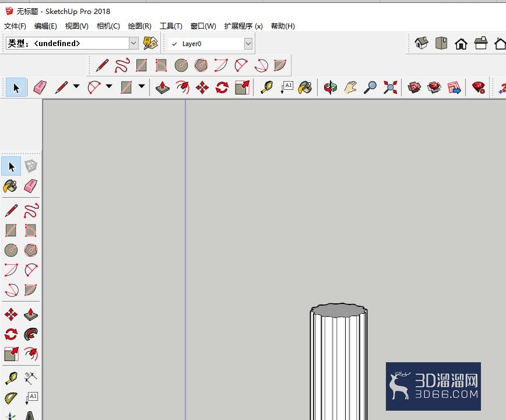This screenshot has width=506, height=420.
Task: Open the 帮助(H) menu
Action: 283,26
